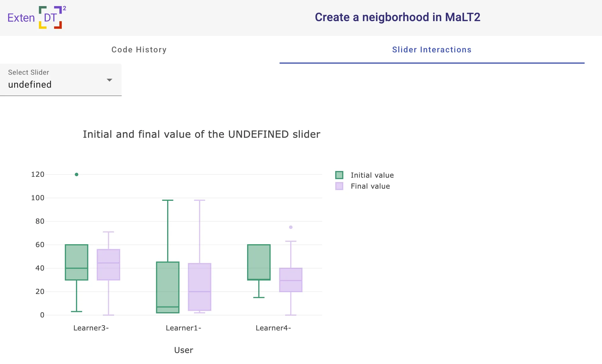This screenshot has width=602, height=364.
Task: Click the User axis label
Action: (184, 350)
